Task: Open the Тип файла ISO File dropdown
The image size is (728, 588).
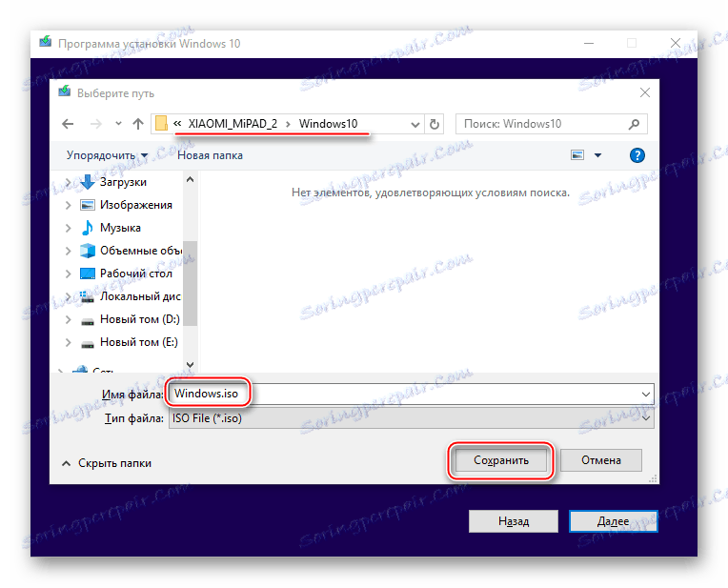Action: click(x=412, y=418)
